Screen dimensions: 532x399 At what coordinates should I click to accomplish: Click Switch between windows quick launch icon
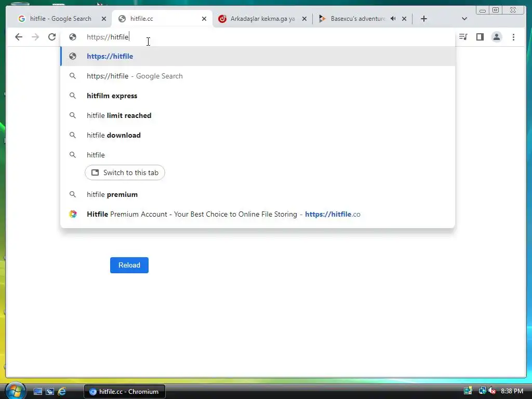50,392
